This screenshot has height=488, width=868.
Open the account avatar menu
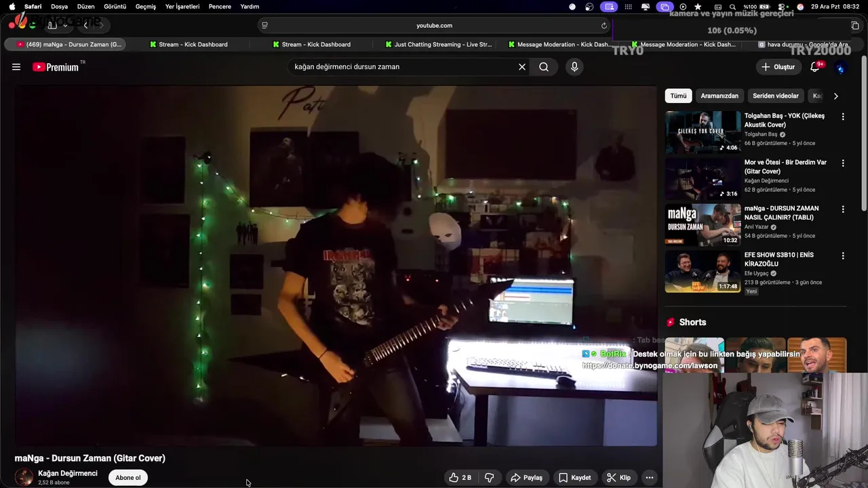click(x=841, y=67)
